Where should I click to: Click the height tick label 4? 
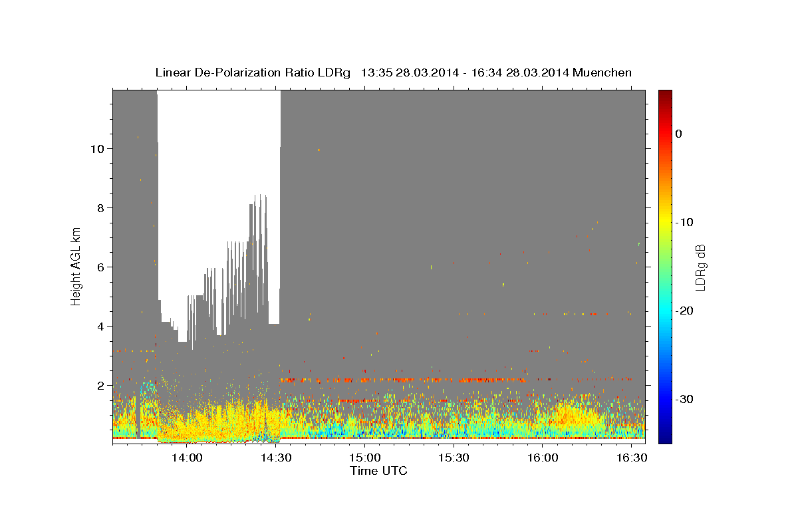click(x=101, y=326)
